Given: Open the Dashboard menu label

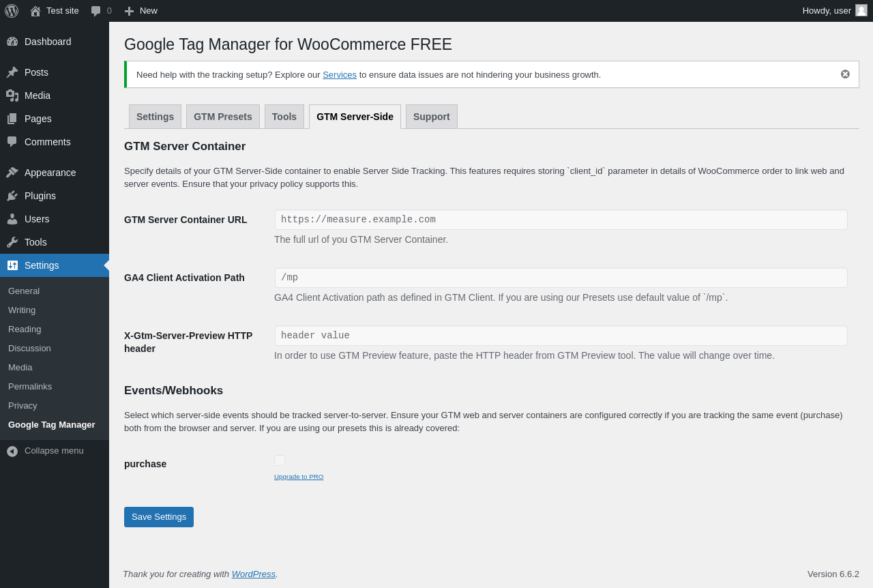Looking at the screenshot, I should tap(48, 42).
